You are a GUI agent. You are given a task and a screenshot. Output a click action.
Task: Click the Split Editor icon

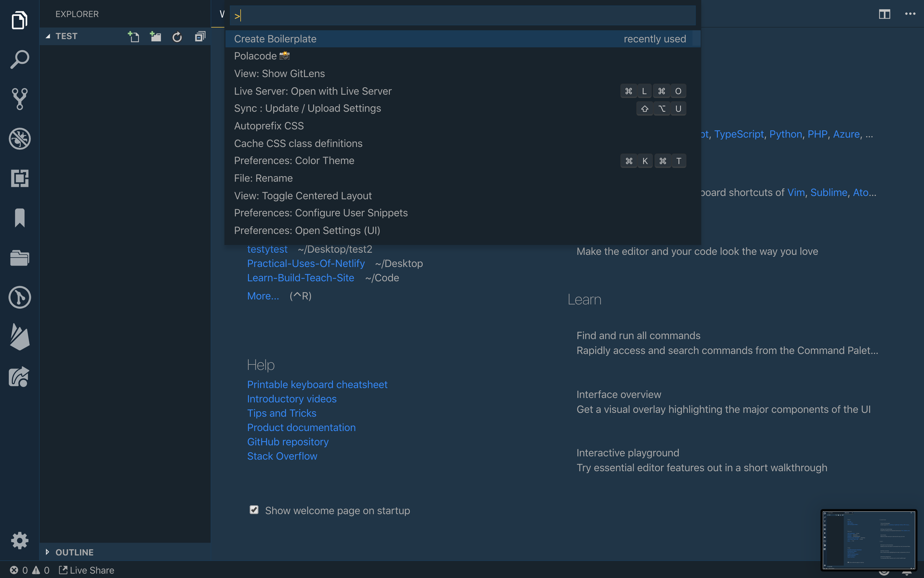884,14
